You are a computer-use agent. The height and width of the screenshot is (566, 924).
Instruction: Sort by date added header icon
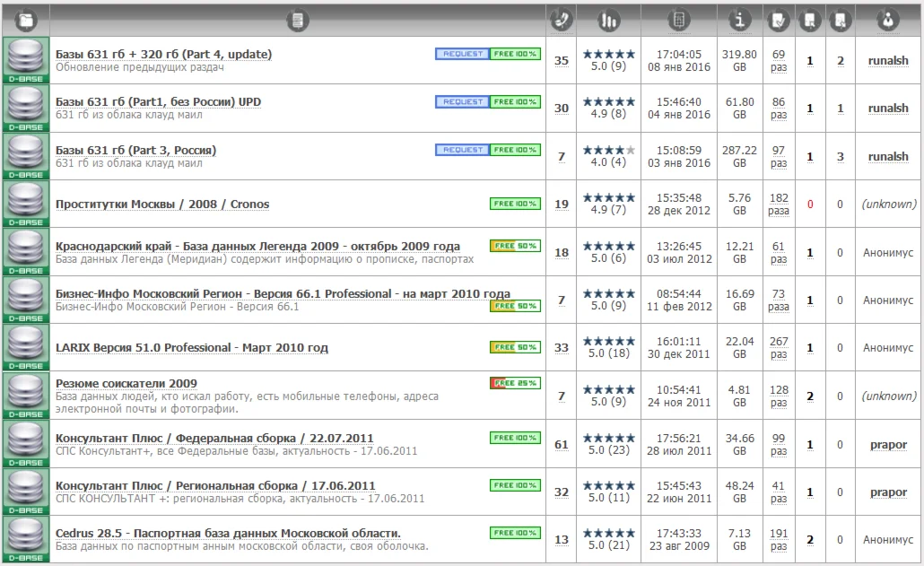coord(679,21)
